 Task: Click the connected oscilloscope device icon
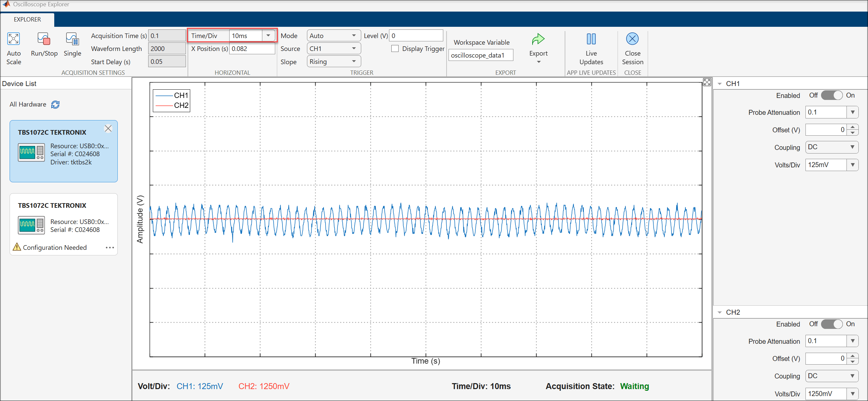31,152
